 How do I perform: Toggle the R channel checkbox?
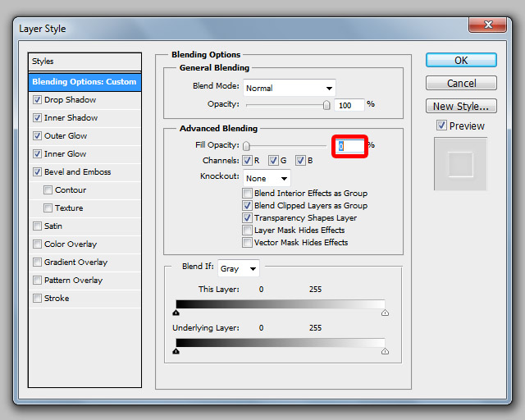tap(247, 161)
